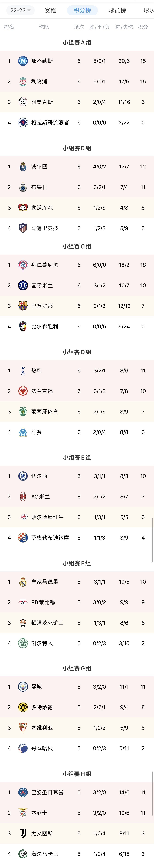Click the Inter Milan crest icon
This screenshot has width=154, height=868.
[x=23, y=285]
